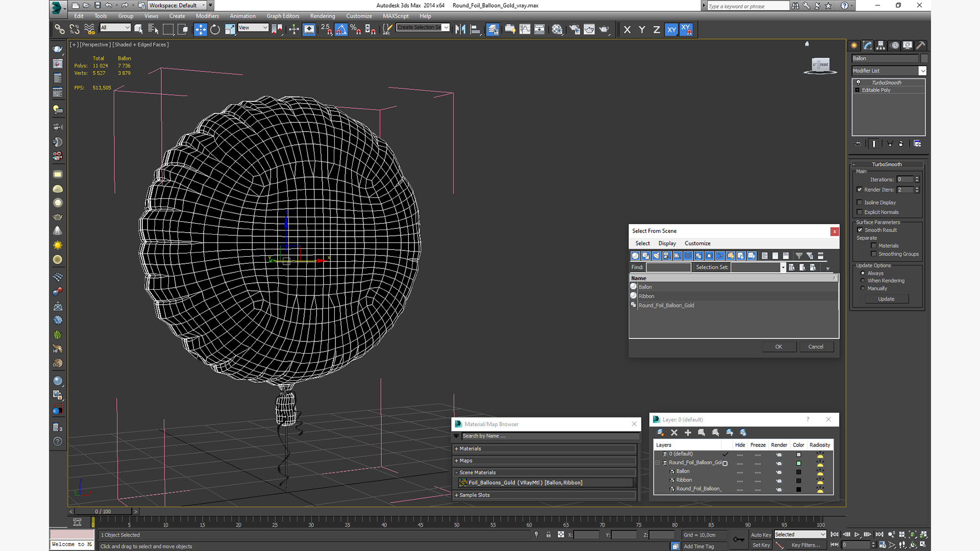
Task: Open Select by Name from main toolbar
Action: [153, 30]
